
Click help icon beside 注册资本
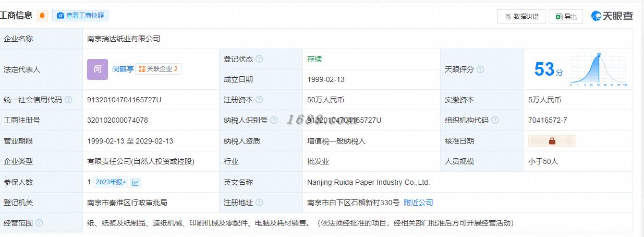(x=259, y=100)
